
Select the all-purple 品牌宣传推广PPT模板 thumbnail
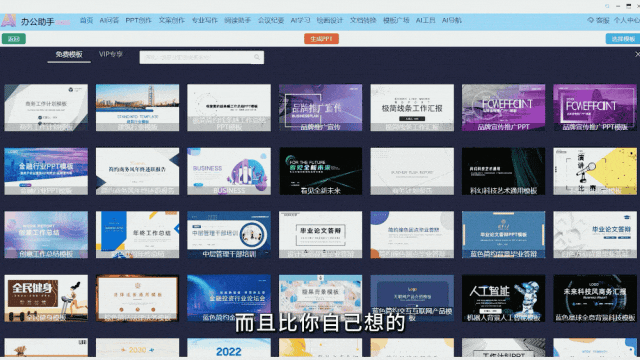pyautogui.click(x=595, y=108)
